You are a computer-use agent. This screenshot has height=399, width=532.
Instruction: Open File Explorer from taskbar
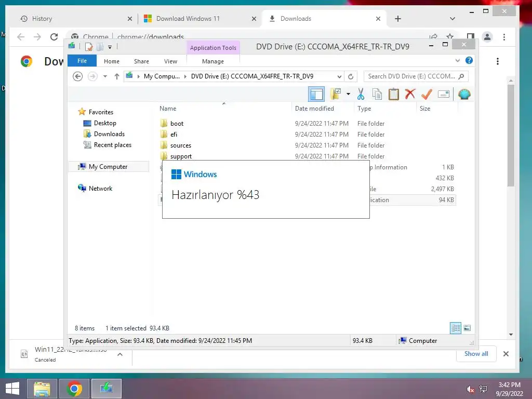point(42,389)
